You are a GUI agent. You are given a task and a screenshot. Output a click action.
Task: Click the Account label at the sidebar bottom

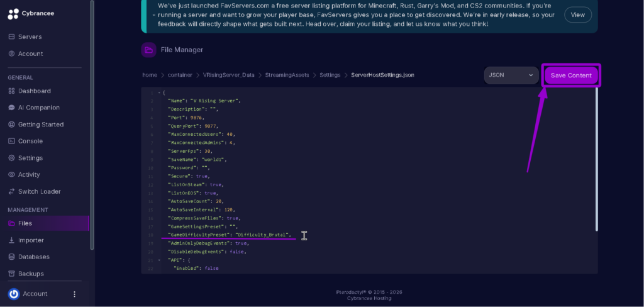35,294
